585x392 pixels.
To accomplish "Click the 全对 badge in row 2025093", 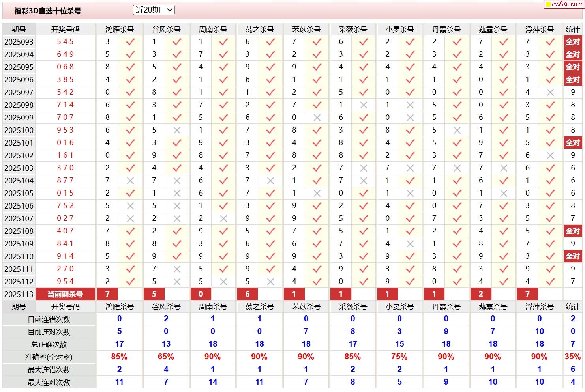I will (573, 42).
